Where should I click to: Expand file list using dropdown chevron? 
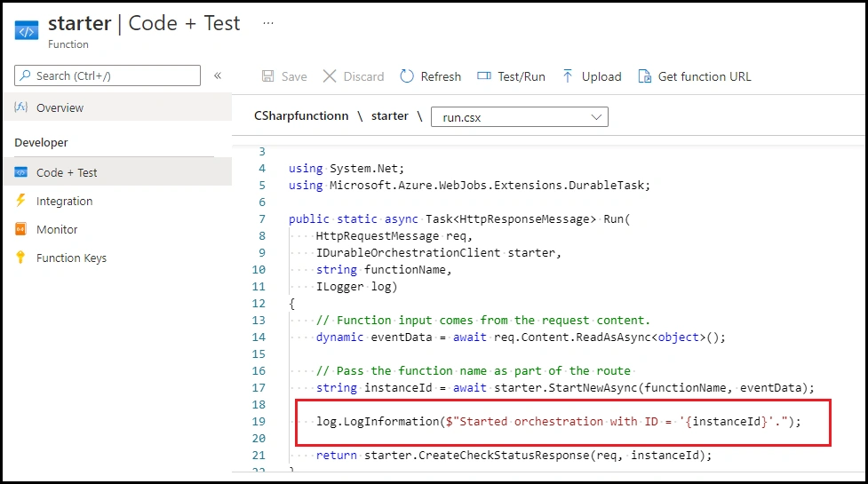(x=596, y=117)
